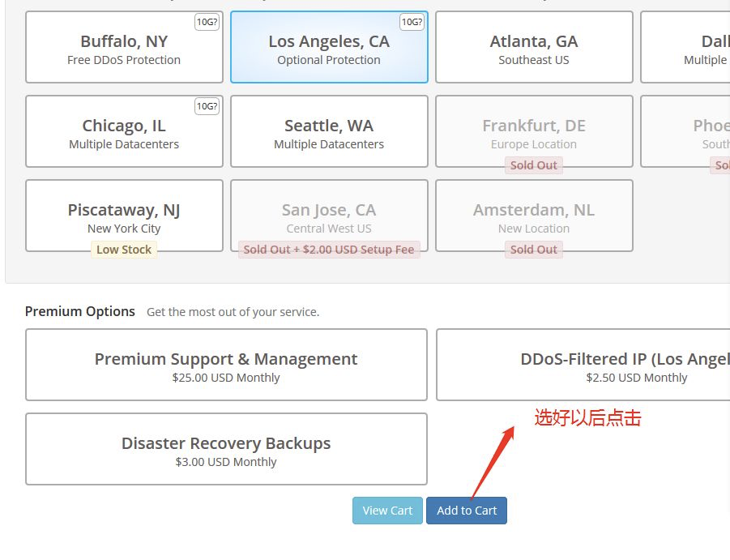This screenshot has height=560, width=730.
Task: Click the sold-out Amsterdam, NL location
Action: tap(534, 216)
